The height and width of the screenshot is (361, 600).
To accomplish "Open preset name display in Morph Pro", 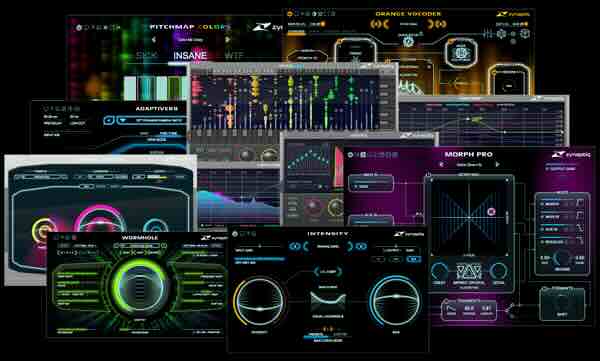I will (470, 165).
